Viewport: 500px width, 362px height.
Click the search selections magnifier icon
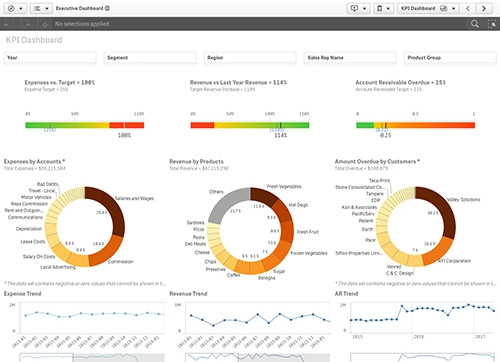(x=475, y=24)
